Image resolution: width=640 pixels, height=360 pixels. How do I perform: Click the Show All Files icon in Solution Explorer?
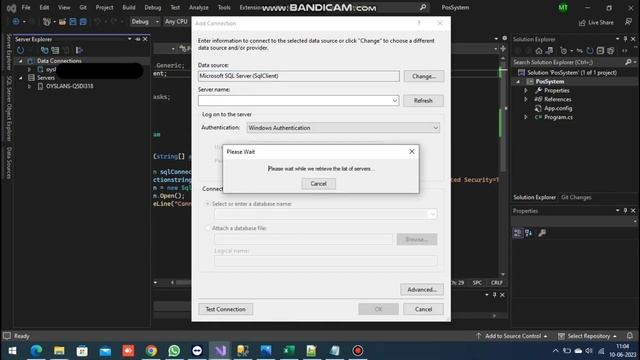pyautogui.click(x=611, y=51)
